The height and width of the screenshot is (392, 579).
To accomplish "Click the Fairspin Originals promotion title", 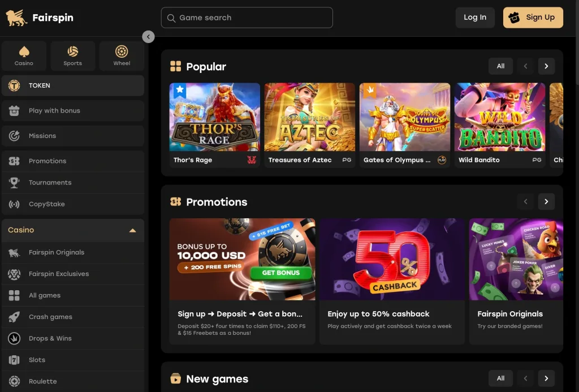I will [510, 314].
